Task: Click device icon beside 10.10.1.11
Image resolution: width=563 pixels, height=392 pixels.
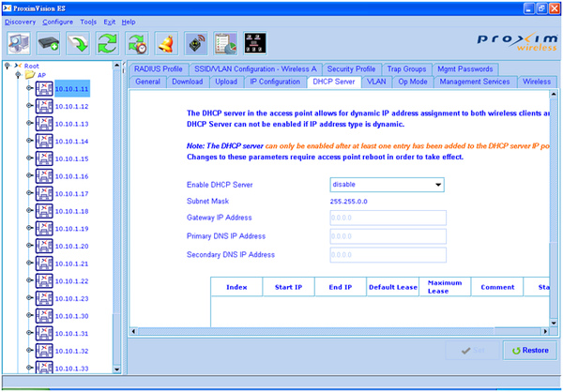Action: pyautogui.click(x=44, y=89)
